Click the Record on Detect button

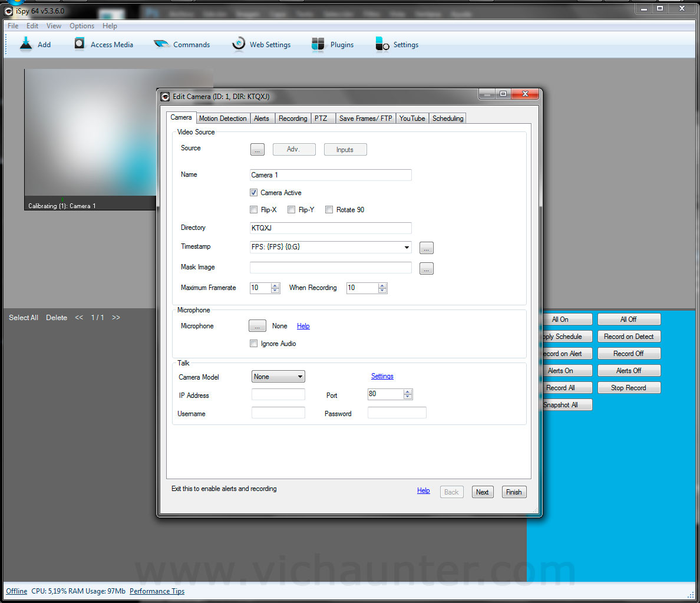[629, 337]
